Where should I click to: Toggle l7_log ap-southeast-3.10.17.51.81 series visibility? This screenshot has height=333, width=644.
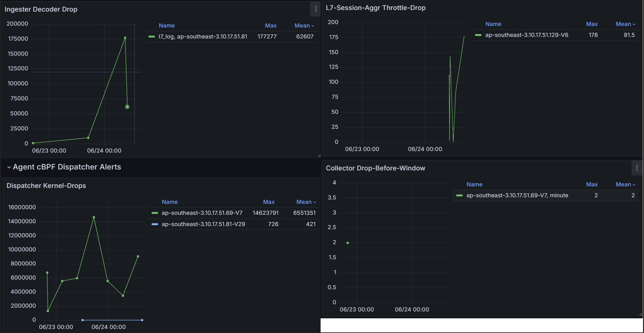(203, 37)
